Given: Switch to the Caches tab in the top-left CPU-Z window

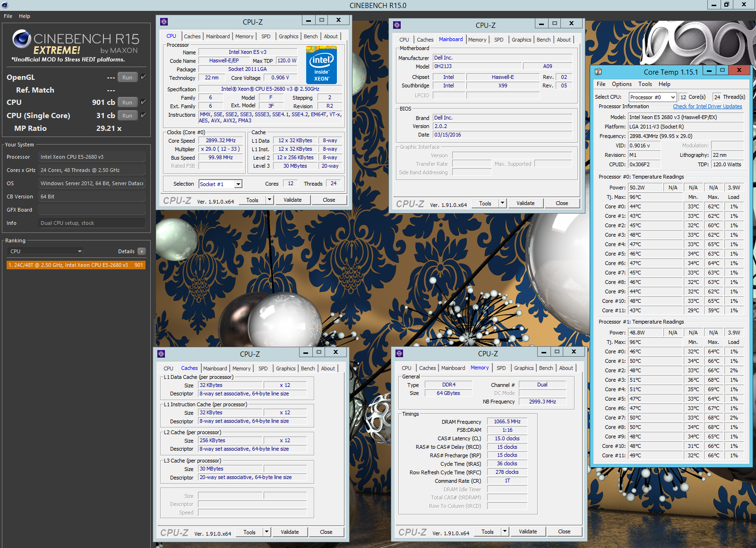Looking at the screenshot, I should point(192,36).
